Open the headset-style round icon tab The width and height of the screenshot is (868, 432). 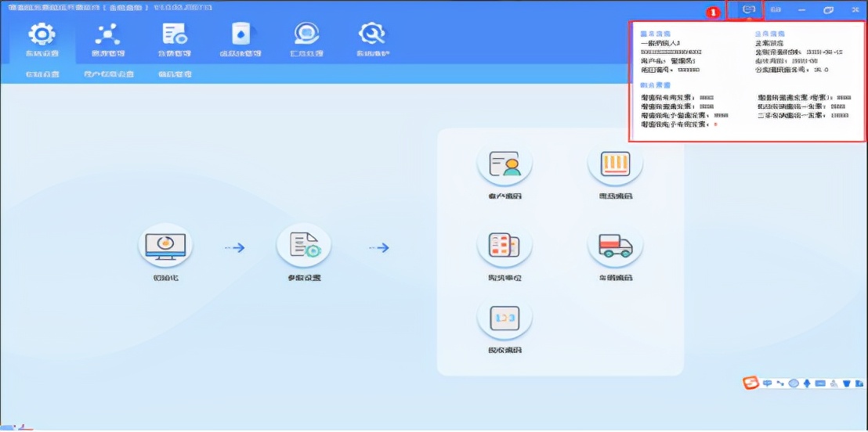point(306,41)
